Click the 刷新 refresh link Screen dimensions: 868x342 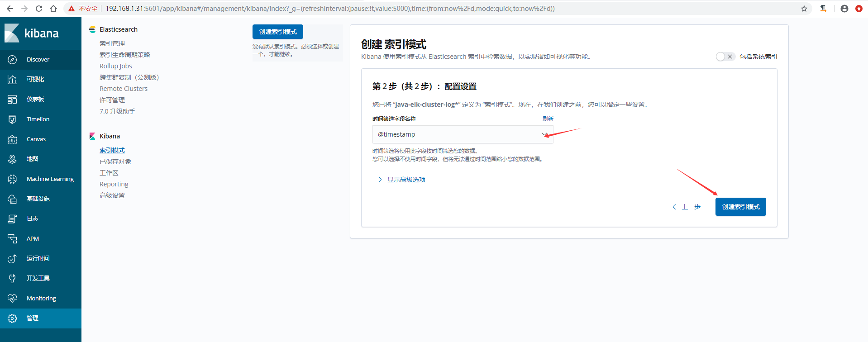(x=548, y=119)
